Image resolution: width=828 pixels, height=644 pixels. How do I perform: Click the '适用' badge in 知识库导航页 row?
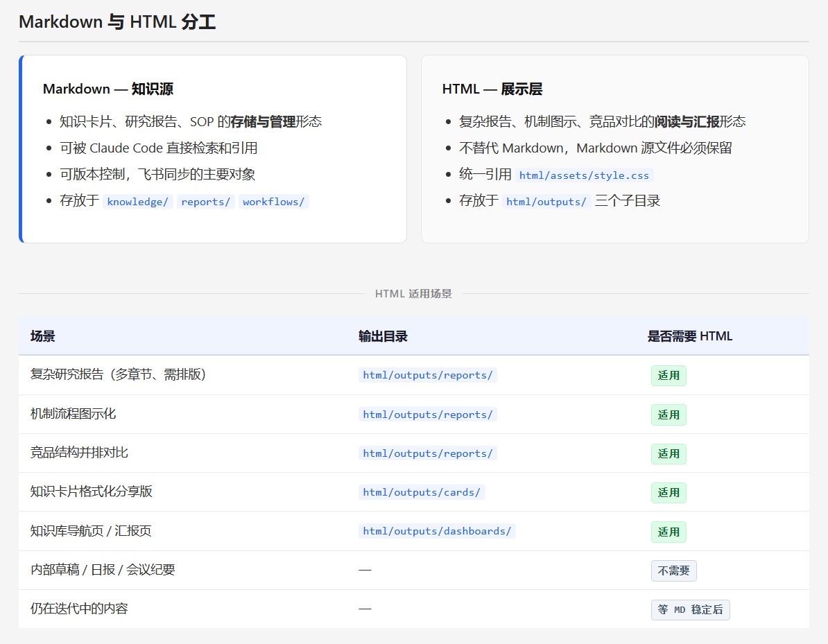point(669,532)
